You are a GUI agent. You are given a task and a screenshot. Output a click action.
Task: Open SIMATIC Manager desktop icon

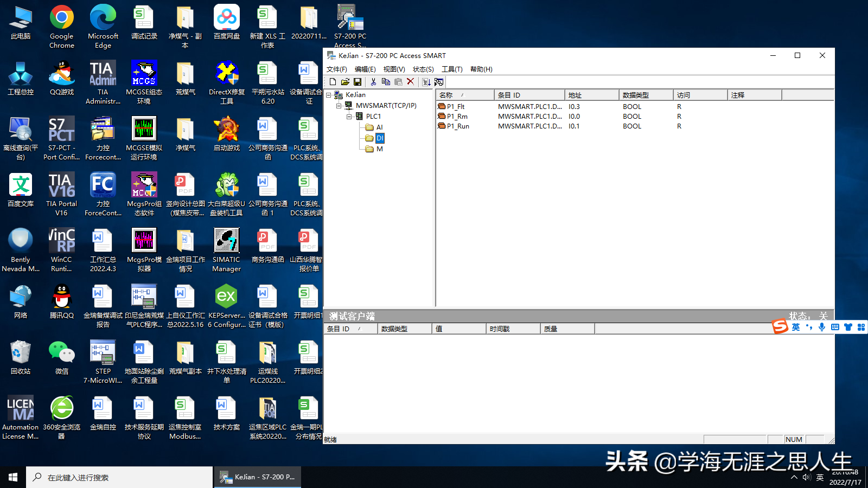pyautogui.click(x=227, y=250)
